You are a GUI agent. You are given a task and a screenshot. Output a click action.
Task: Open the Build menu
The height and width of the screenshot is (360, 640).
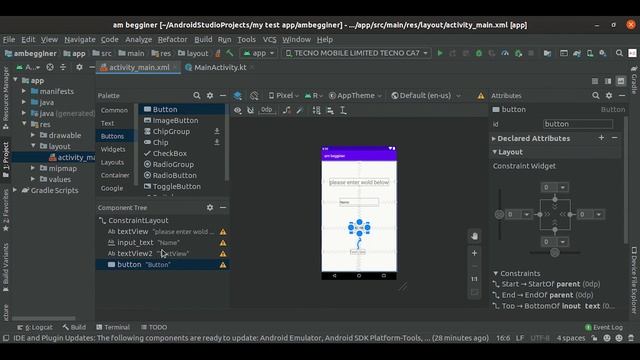point(203,40)
